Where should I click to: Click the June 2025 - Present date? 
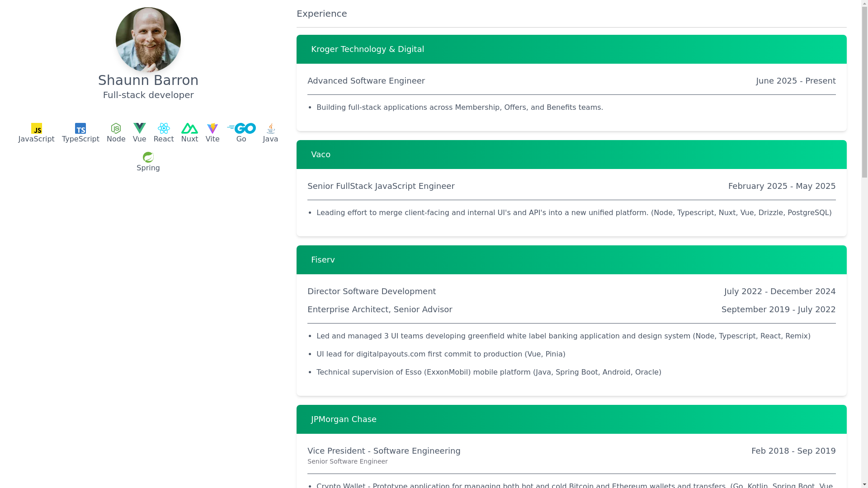(796, 81)
